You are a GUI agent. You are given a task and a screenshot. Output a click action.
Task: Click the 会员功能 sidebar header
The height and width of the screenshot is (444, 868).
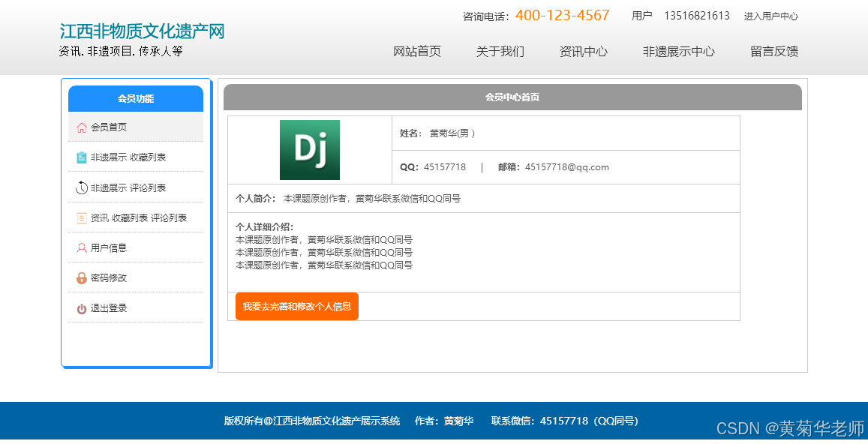point(136,97)
